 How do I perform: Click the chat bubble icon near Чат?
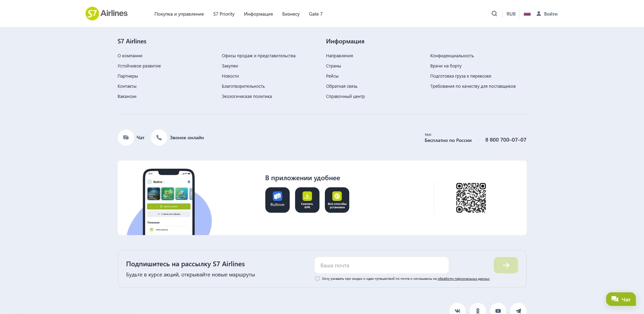(x=126, y=138)
